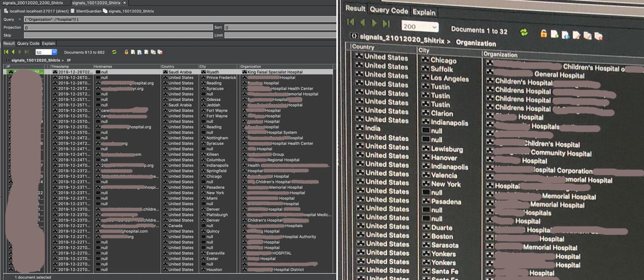Open the Explain tab in the right panel

point(425,12)
